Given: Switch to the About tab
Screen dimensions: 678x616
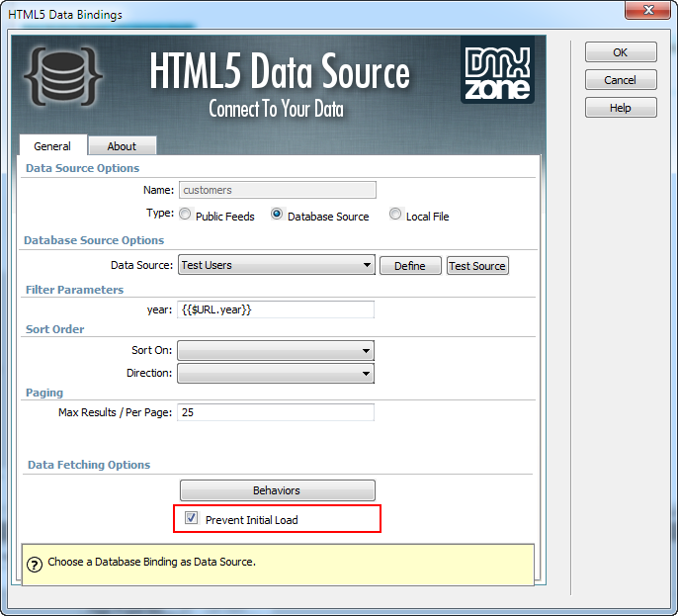Looking at the screenshot, I should [122, 146].
